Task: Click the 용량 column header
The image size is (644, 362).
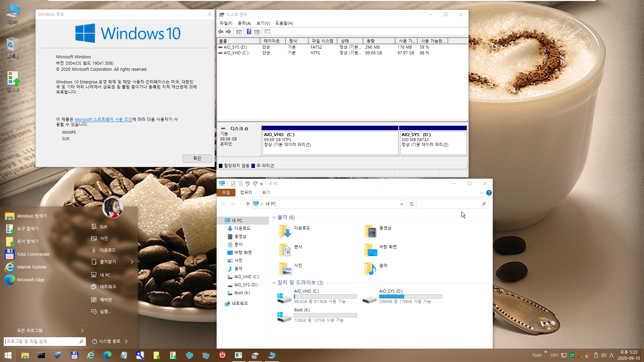Action: (x=379, y=41)
